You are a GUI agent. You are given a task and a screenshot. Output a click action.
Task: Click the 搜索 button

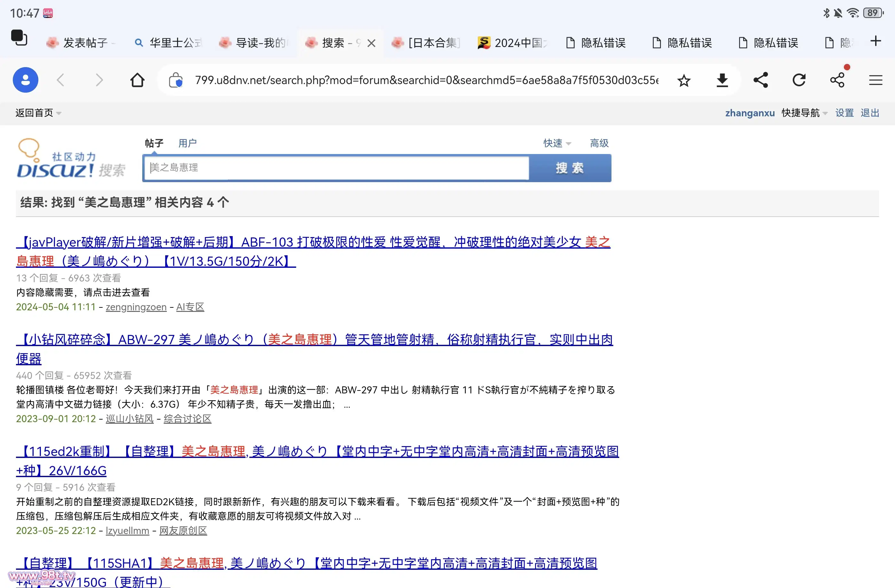coord(570,168)
